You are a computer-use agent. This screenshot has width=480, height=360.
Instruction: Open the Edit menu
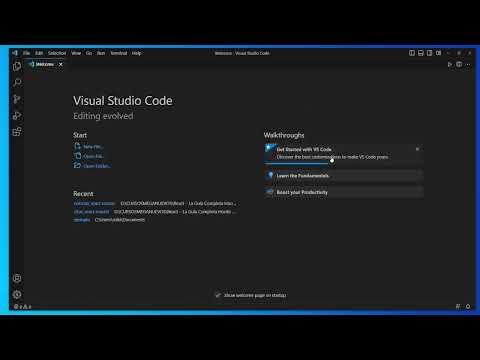39,53
